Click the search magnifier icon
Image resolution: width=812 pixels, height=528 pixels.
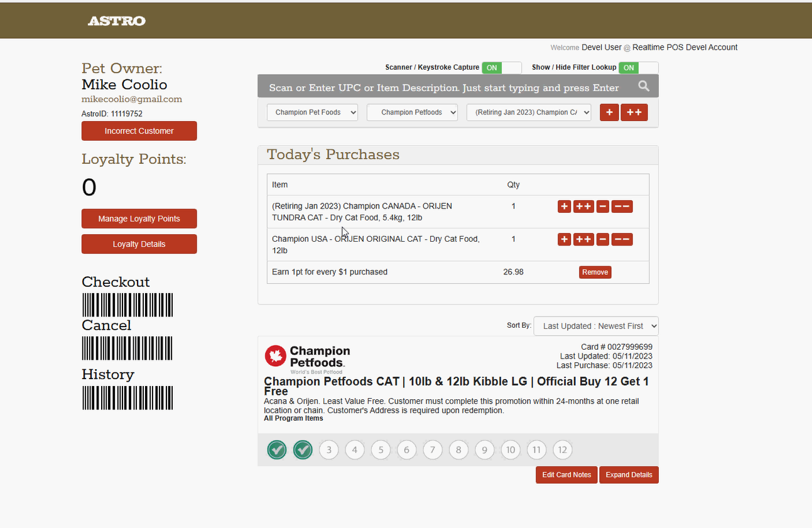[x=644, y=87]
